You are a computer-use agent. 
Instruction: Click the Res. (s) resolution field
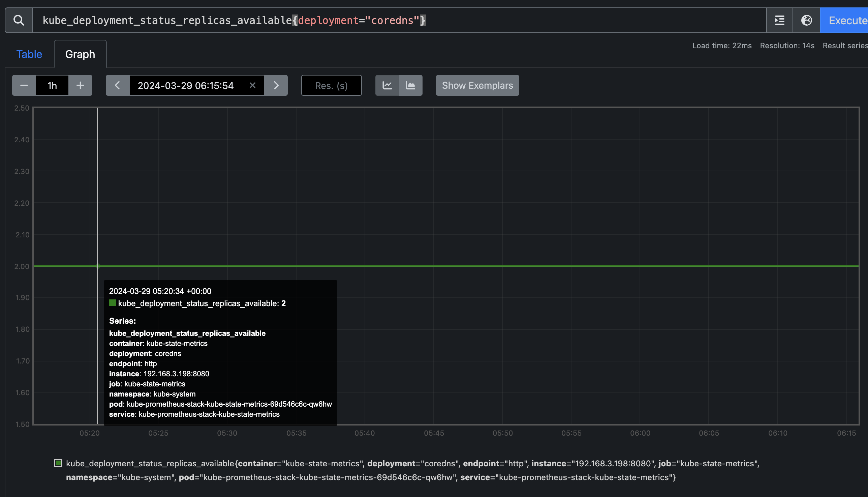click(331, 85)
